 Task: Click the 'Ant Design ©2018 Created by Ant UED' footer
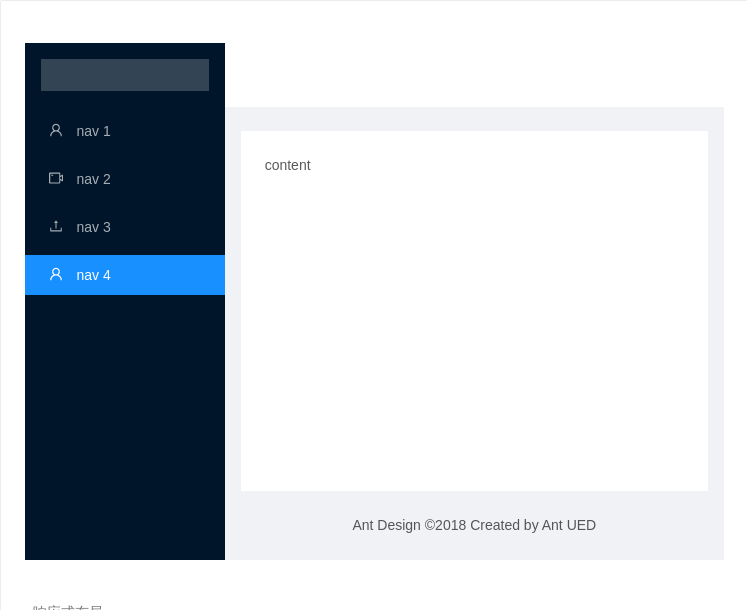[474, 525]
